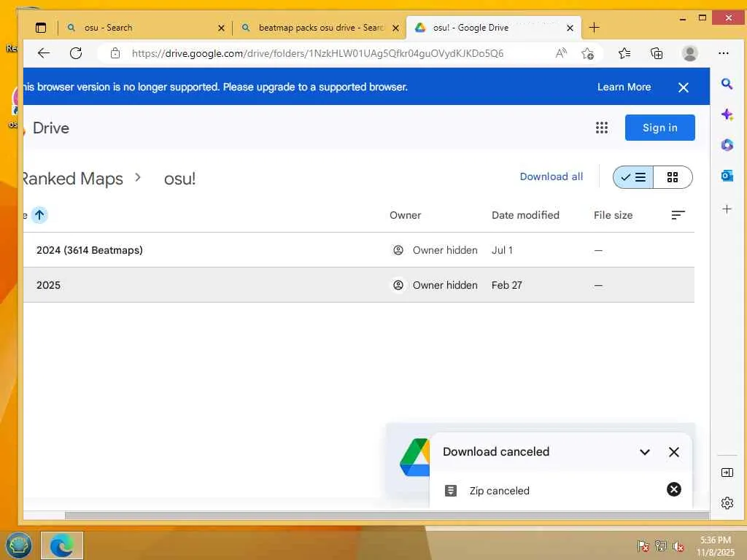Viewport: 747px width, 560px height.
Task: Click the horizontal scrollbar at page bottom
Action: pos(387,516)
